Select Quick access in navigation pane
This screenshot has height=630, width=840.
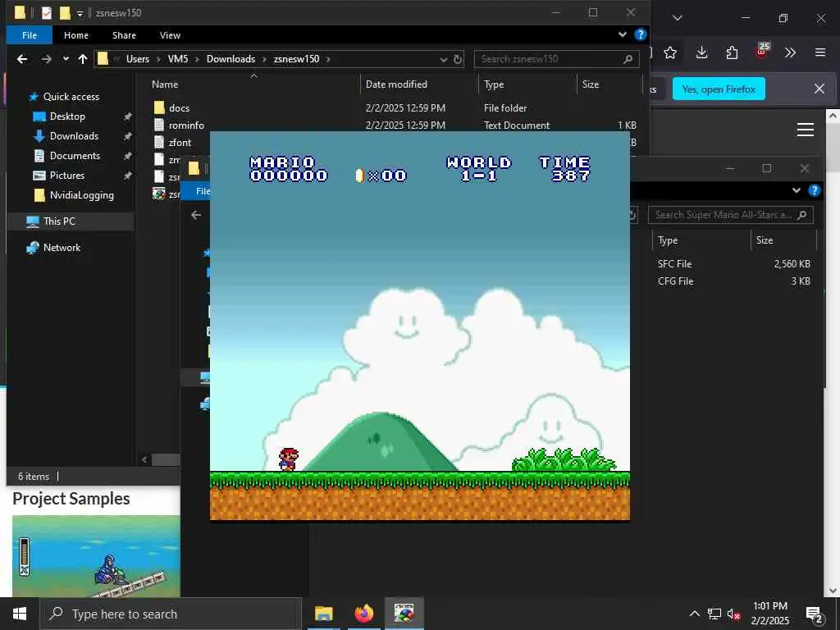71,97
